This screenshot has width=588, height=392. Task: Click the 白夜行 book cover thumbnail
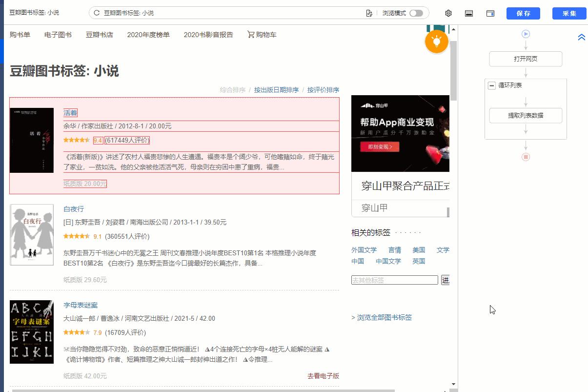pyautogui.click(x=32, y=235)
